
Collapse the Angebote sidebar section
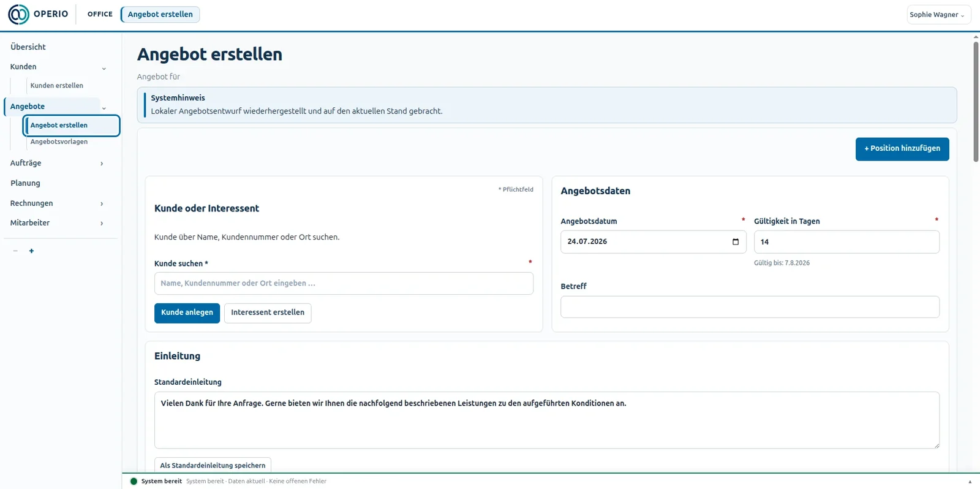[104, 108]
